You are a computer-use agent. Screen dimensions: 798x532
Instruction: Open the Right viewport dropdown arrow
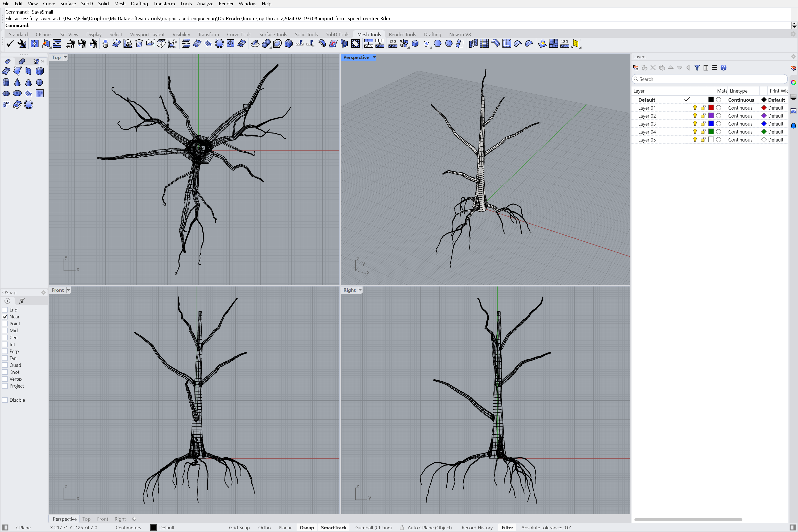tap(360, 290)
